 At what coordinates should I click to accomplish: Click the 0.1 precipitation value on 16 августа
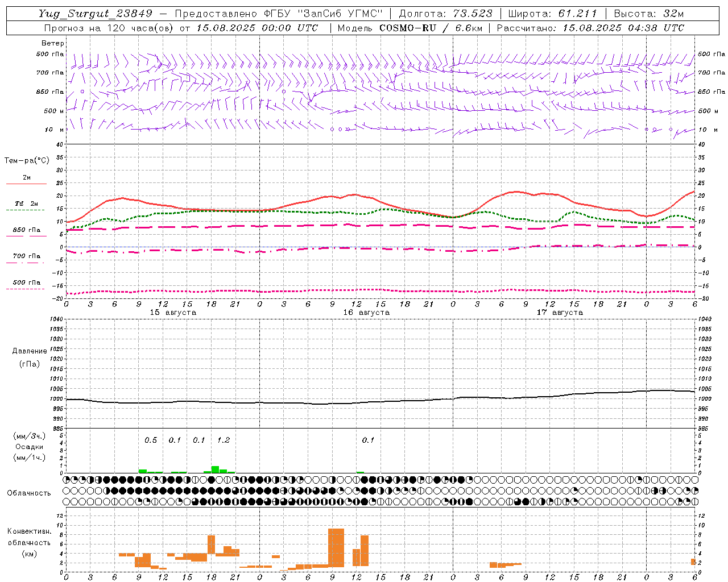click(368, 440)
